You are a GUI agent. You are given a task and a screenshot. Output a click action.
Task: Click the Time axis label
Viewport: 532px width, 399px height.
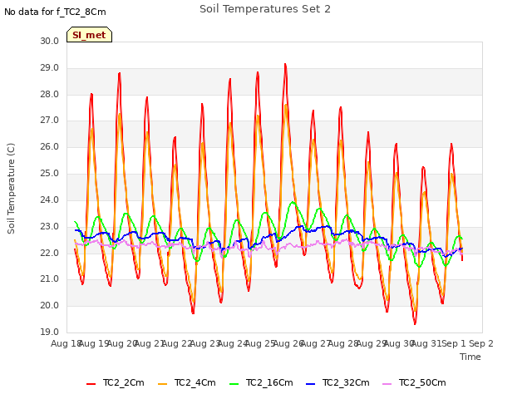coord(470,357)
